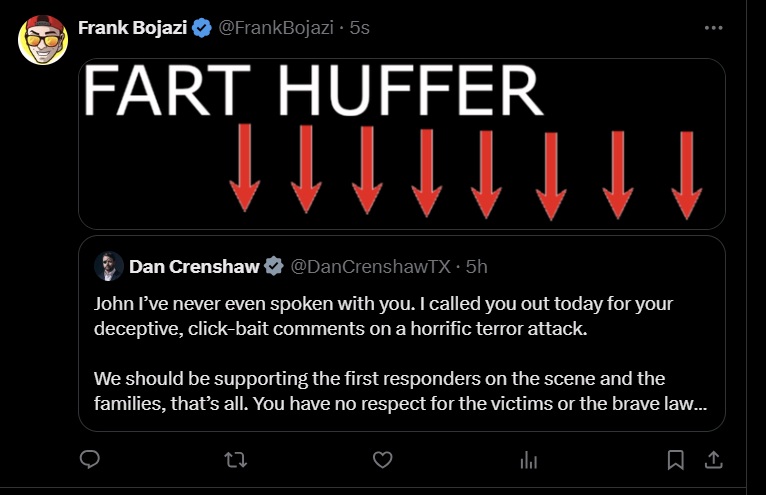View post analytics bar chart icon

[x=528, y=459]
